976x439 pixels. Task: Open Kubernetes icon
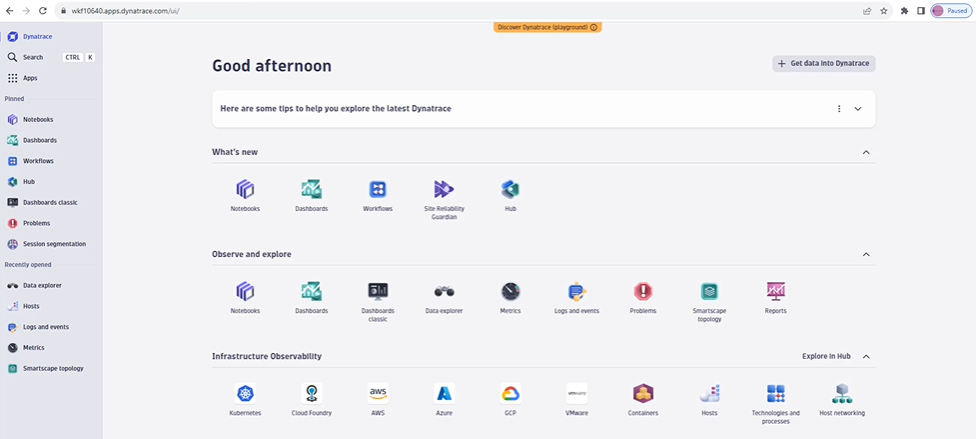pos(245,393)
